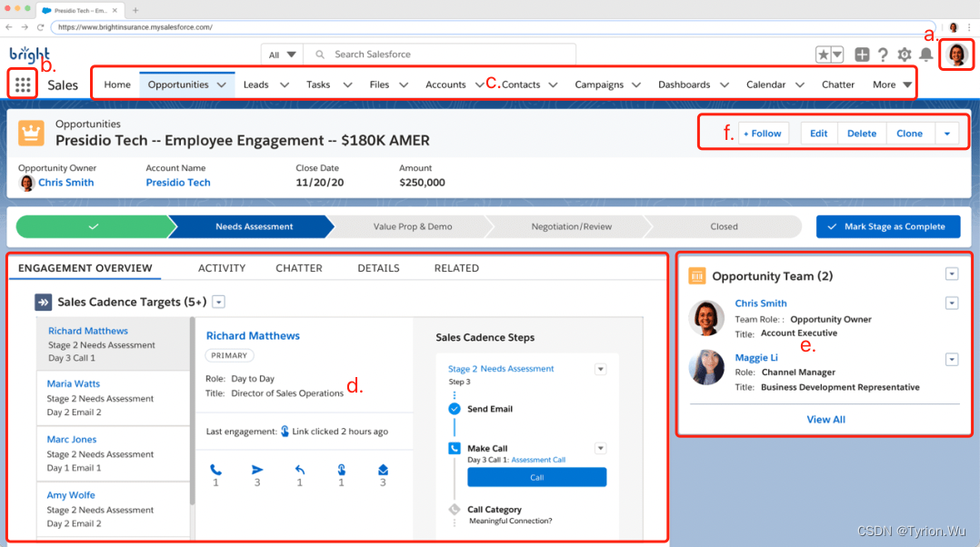
Task: Expand the Campaigns tab dropdown chevron
Action: [x=636, y=85]
